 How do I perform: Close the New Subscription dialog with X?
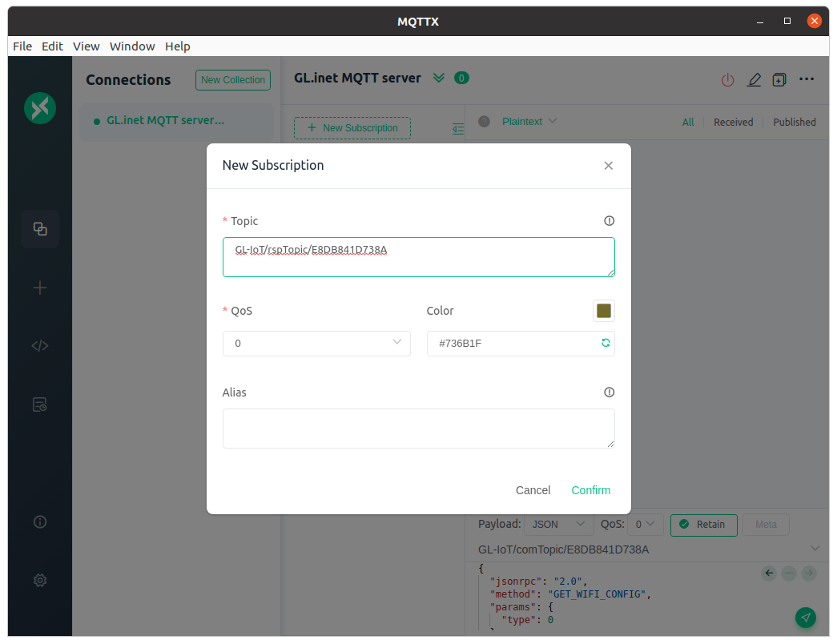609,166
